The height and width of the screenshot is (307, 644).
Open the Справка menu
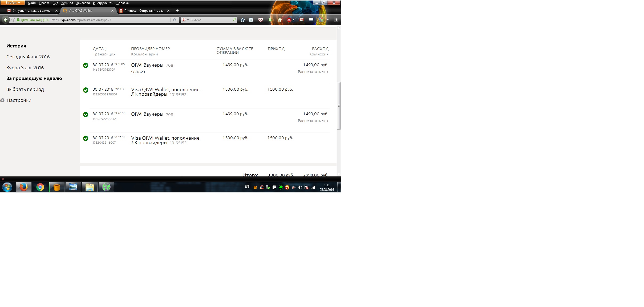click(123, 3)
